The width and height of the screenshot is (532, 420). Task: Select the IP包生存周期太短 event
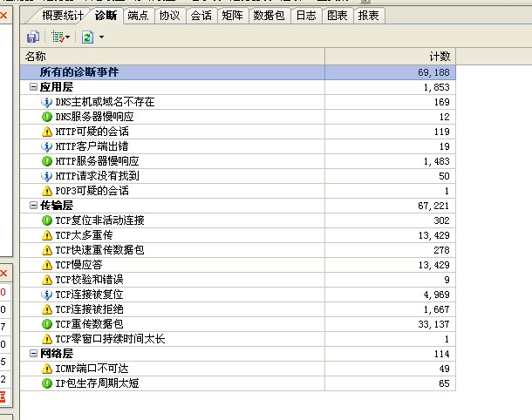[97, 383]
